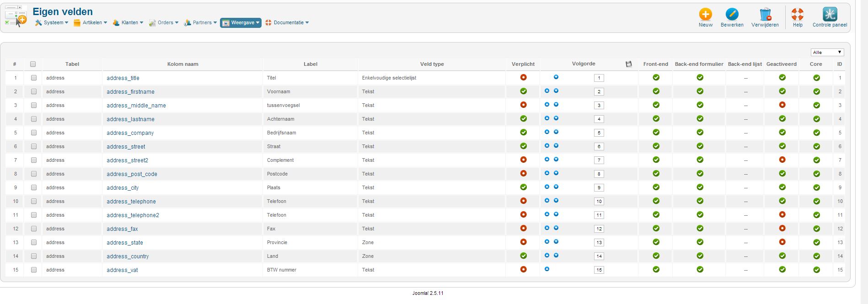Image resolution: width=868 pixels, height=304 pixels.
Task: Open Help lifebuoy icon
Action: [x=798, y=14]
